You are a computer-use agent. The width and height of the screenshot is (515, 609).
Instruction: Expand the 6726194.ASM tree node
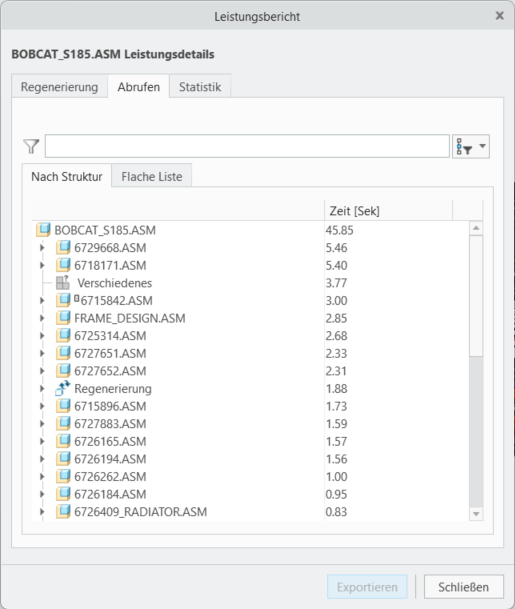42,459
